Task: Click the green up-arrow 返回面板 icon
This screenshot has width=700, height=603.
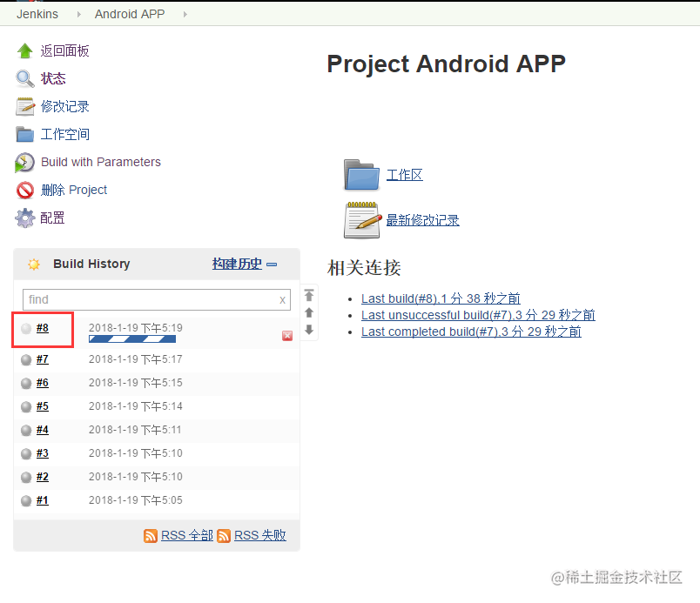Action: click(25, 50)
